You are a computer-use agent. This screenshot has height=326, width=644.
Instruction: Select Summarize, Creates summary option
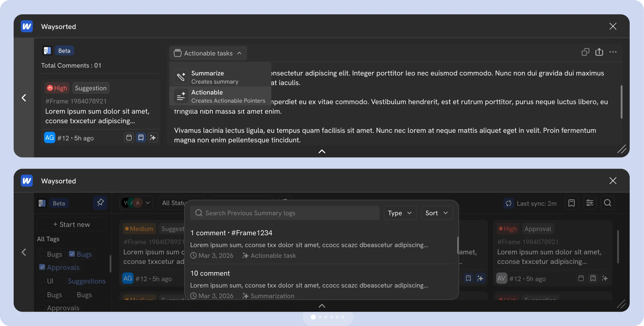point(220,77)
